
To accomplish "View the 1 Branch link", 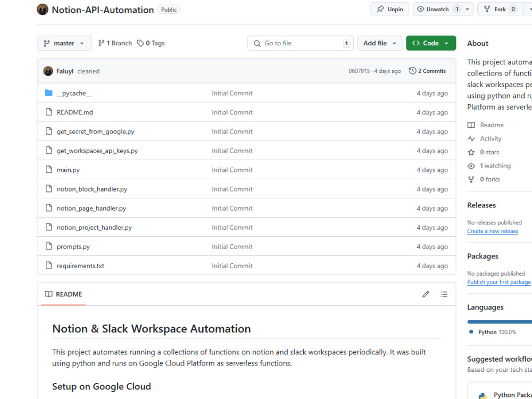I will click(x=115, y=43).
